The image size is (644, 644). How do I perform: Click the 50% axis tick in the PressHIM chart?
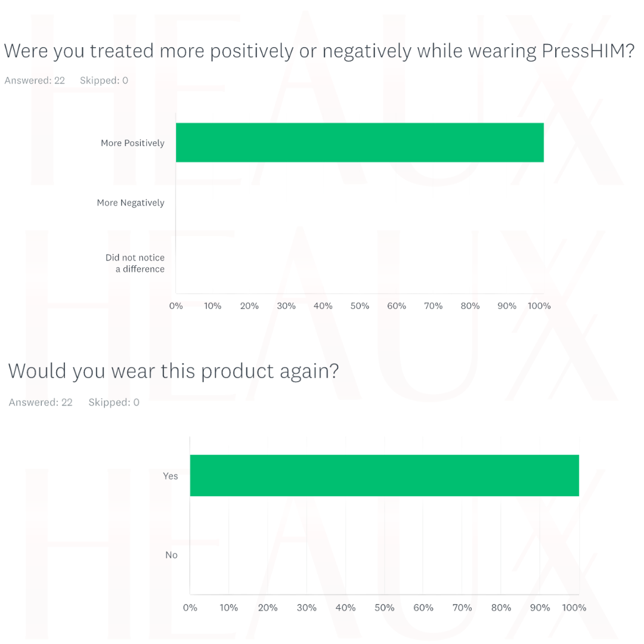click(x=360, y=306)
